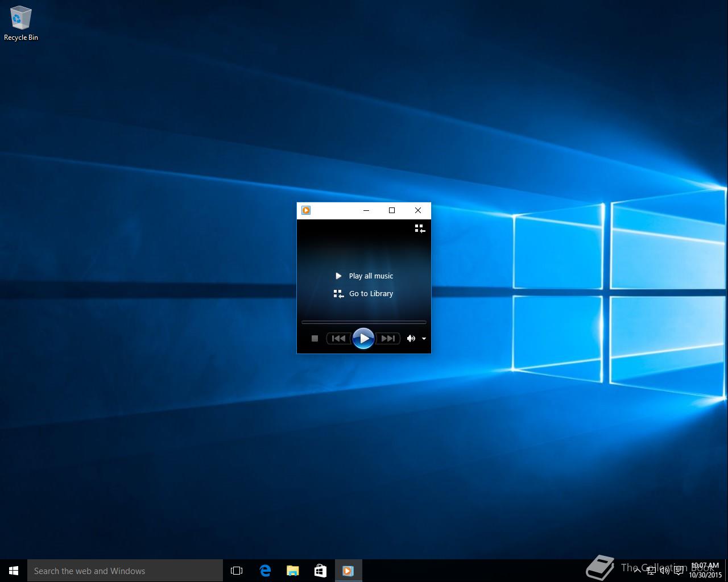Mute the player's speaker icon
Viewport: 728px width, 582px height.
click(x=411, y=338)
